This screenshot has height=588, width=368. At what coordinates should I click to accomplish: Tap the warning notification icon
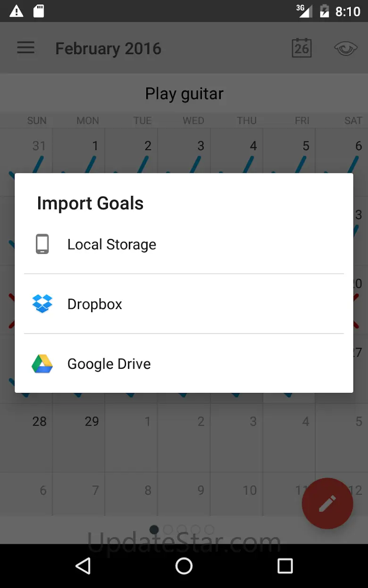17,11
